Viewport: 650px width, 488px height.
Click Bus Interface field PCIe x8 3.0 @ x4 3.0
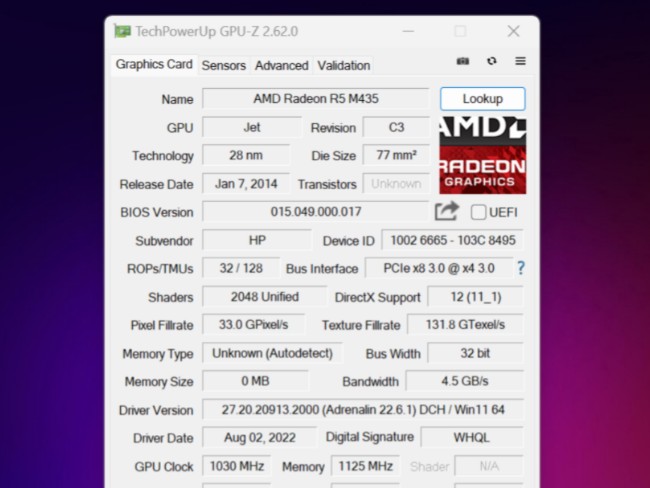pos(439,268)
